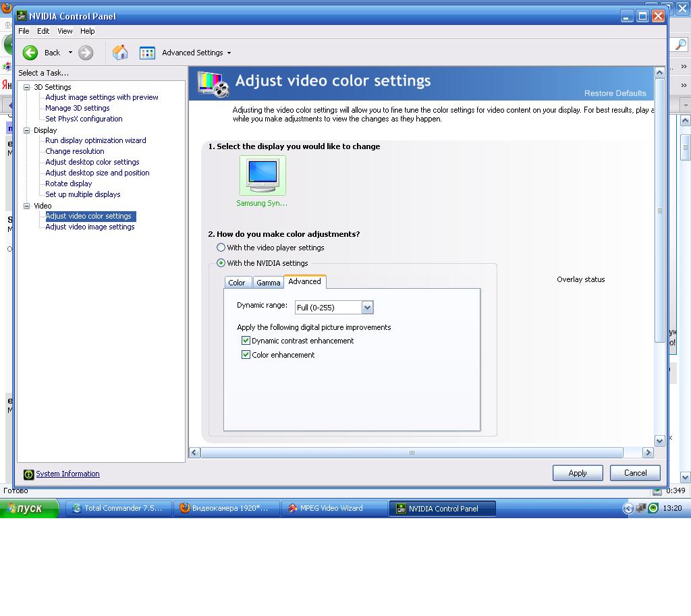The height and width of the screenshot is (616, 691).
Task: Open the File menu
Action: 24,31
